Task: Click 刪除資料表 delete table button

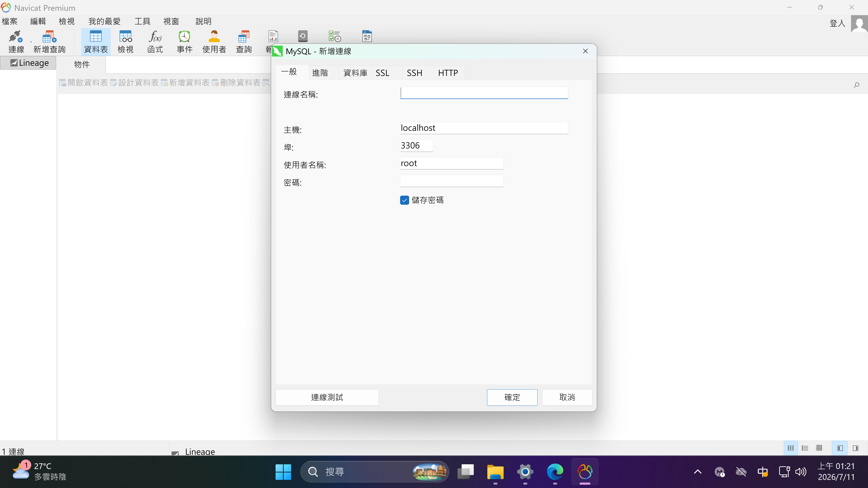Action: (x=236, y=82)
